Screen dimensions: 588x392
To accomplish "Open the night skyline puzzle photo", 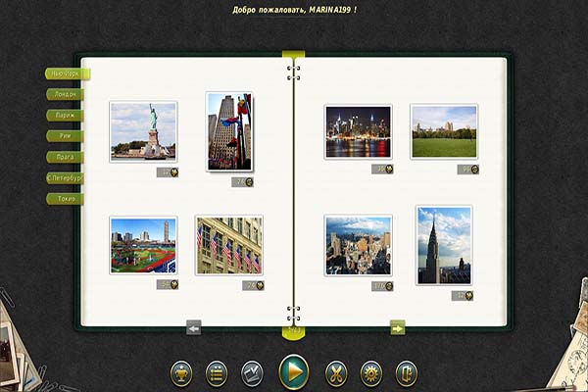I will click(358, 131).
